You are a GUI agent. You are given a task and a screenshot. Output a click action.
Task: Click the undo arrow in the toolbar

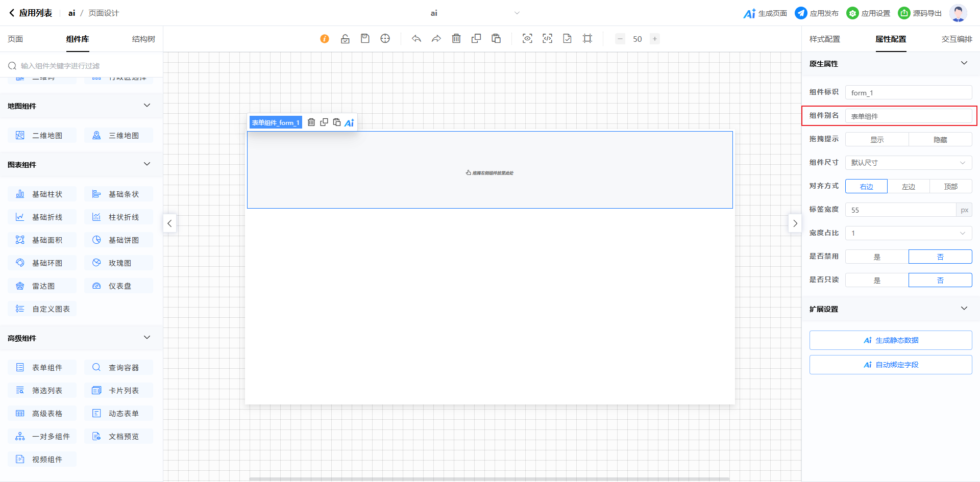[x=416, y=39]
